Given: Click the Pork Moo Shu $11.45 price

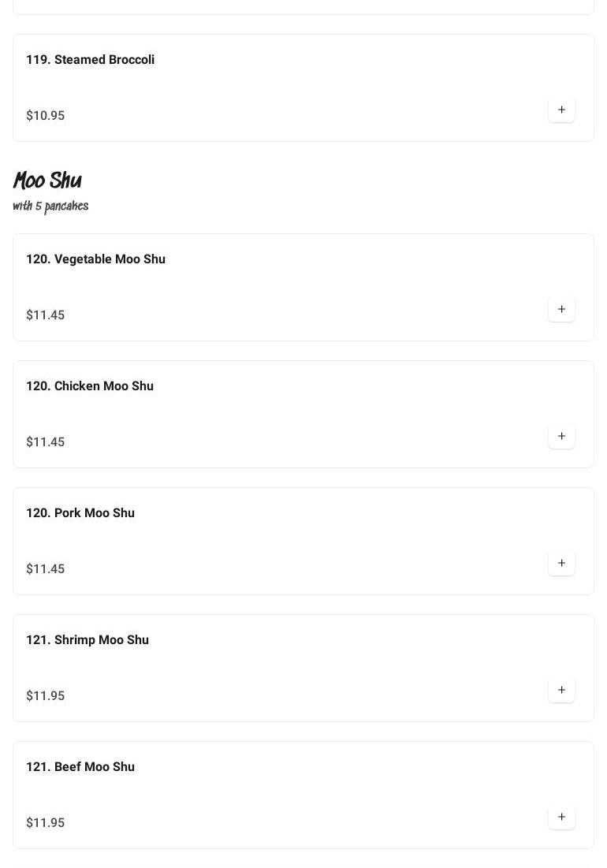Looking at the screenshot, I should (x=45, y=569).
